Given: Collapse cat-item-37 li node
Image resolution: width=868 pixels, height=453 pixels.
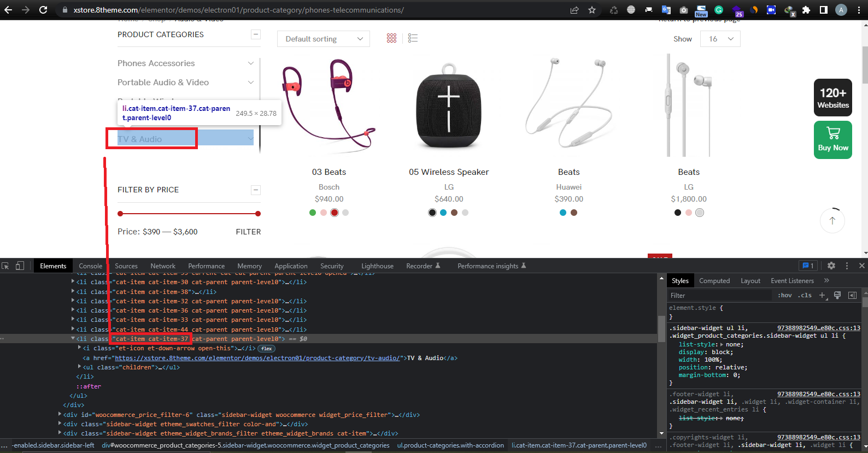Looking at the screenshot, I should (x=73, y=339).
